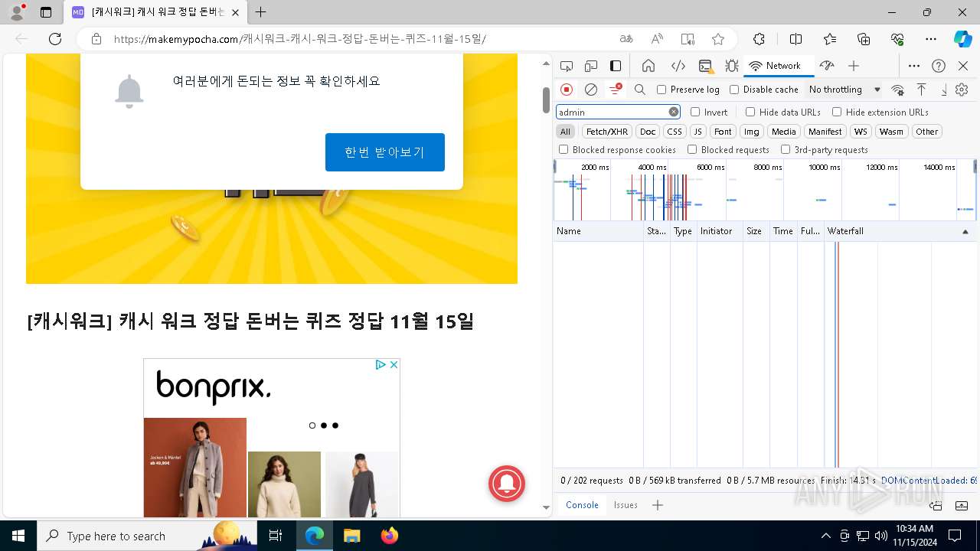This screenshot has height=551, width=980.
Task: Enable Disable cache checkbox
Action: pyautogui.click(x=734, y=90)
